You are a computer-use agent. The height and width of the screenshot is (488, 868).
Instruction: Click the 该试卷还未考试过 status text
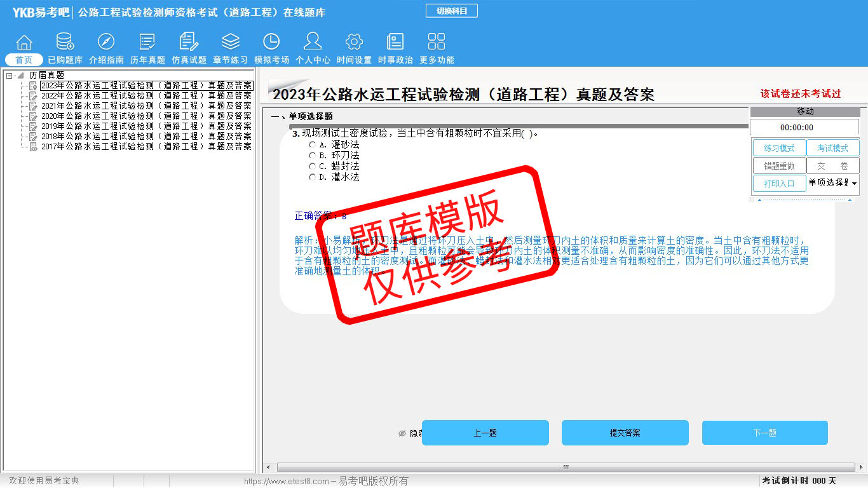click(x=801, y=94)
